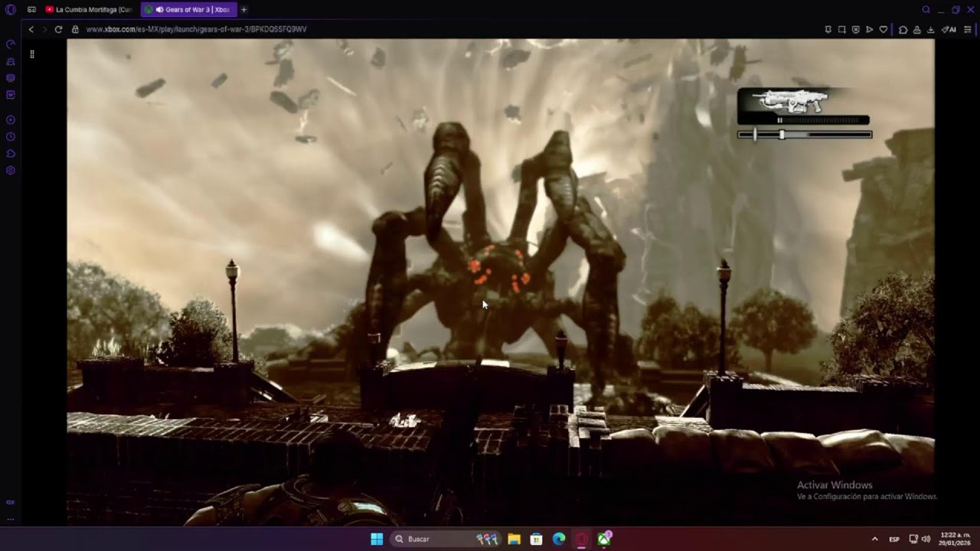Select Opera GX taskbar icon
The width and height of the screenshot is (980, 551).
(582, 539)
